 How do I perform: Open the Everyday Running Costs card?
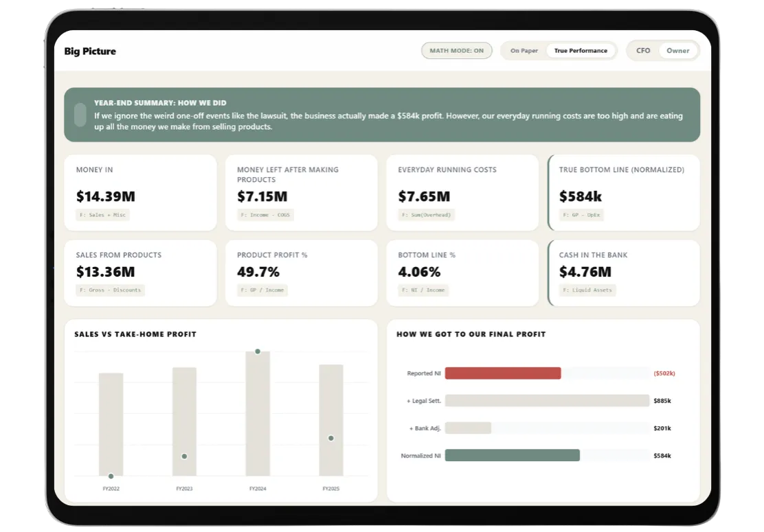[x=462, y=192]
